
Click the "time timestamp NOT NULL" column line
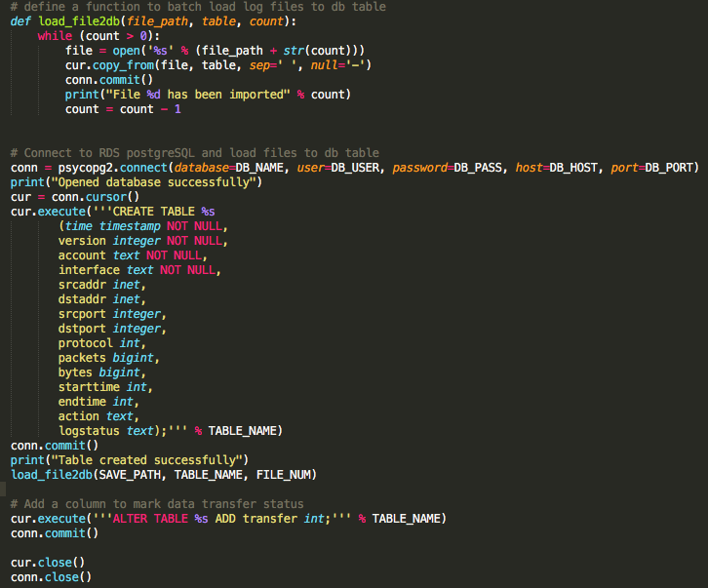pyautogui.click(x=142, y=226)
